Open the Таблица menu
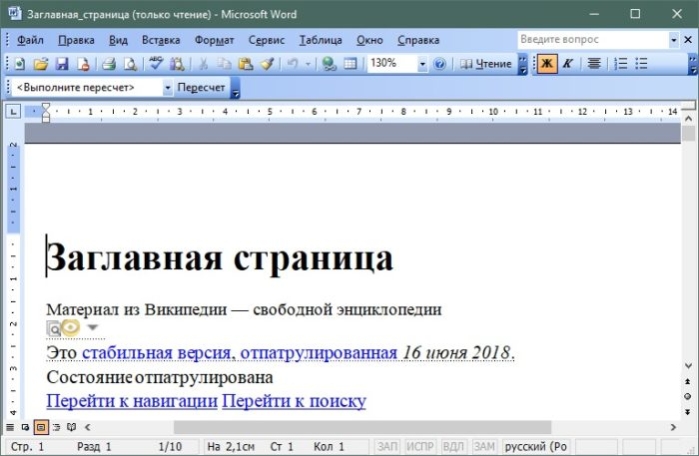 [320, 40]
